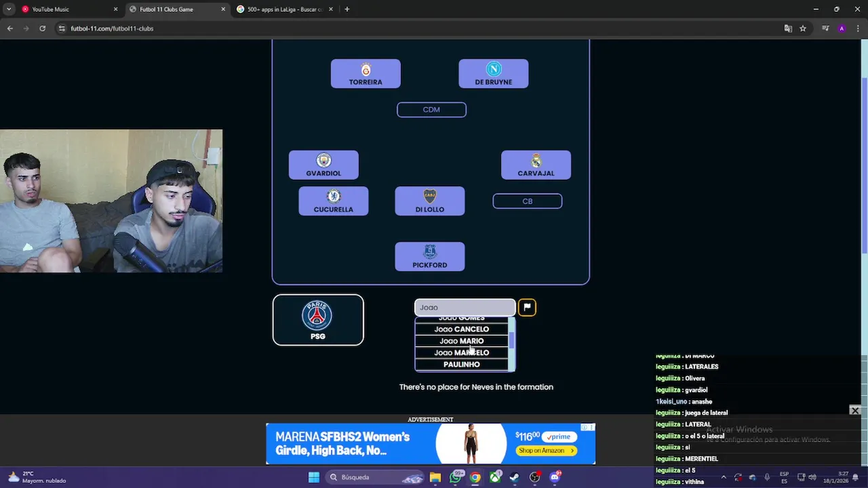This screenshot has height=488, width=868.
Task: Open the volume tray icon
Action: point(812,477)
